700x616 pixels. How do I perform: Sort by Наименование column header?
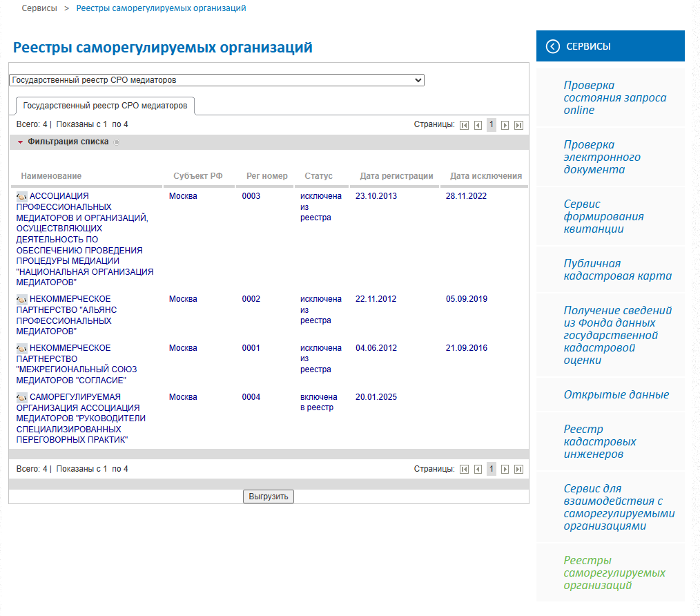[51, 176]
